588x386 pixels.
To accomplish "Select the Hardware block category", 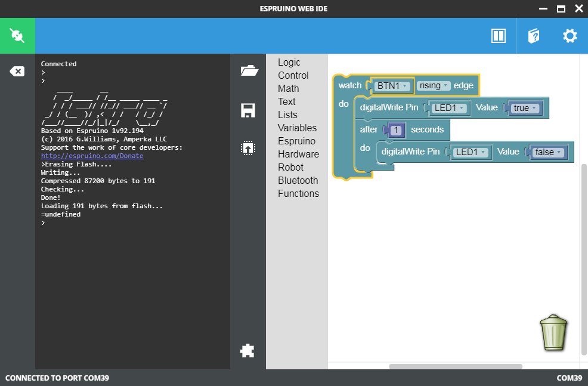I will click(298, 154).
